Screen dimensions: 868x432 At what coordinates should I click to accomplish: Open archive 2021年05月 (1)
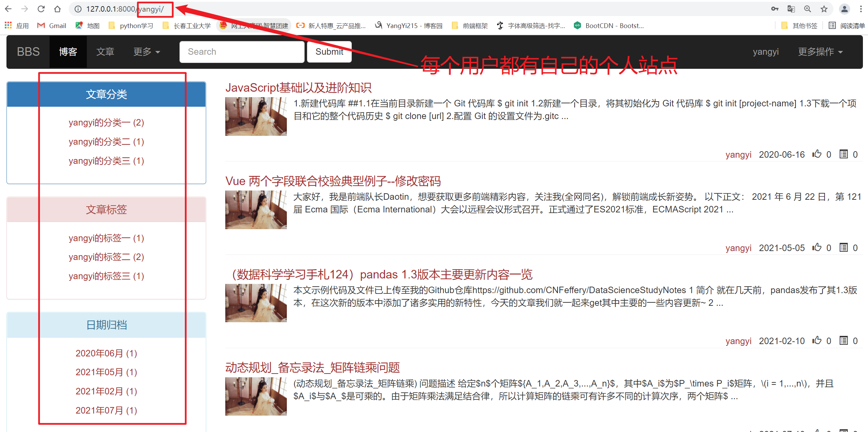coord(106,372)
